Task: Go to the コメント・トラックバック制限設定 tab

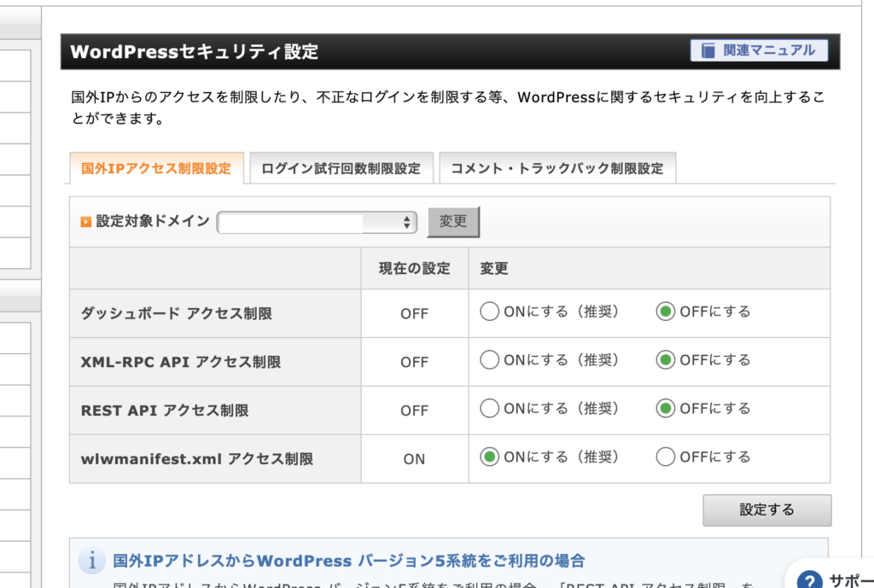Action: 556,168
